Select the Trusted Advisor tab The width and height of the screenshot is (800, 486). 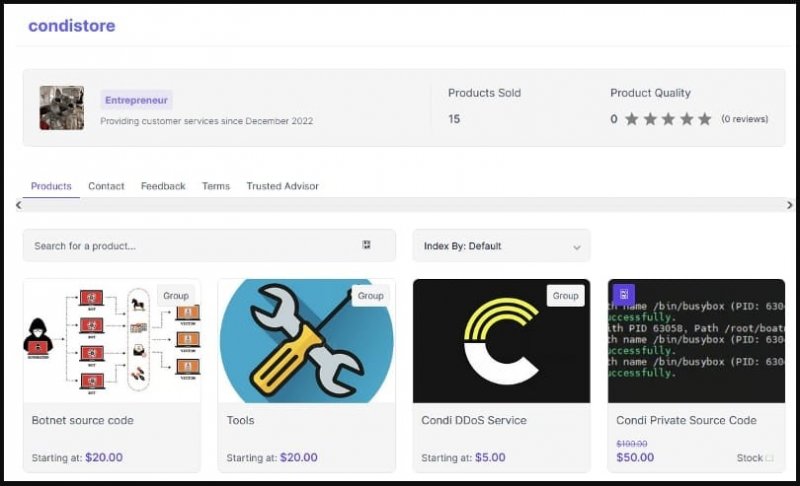(282, 186)
